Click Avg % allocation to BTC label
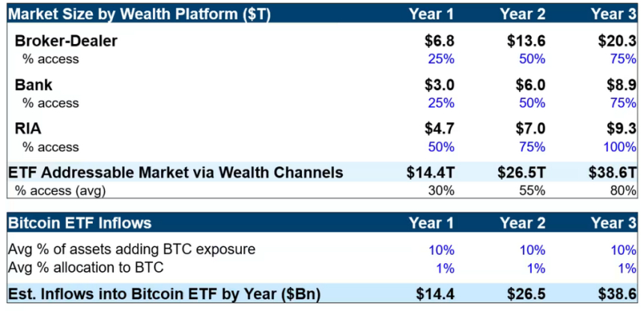The width and height of the screenshot is (644, 311). pyautogui.click(x=85, y=267)
